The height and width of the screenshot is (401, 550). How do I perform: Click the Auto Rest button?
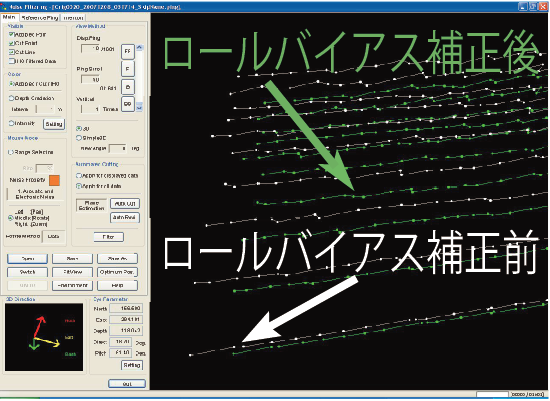[125, 218]
